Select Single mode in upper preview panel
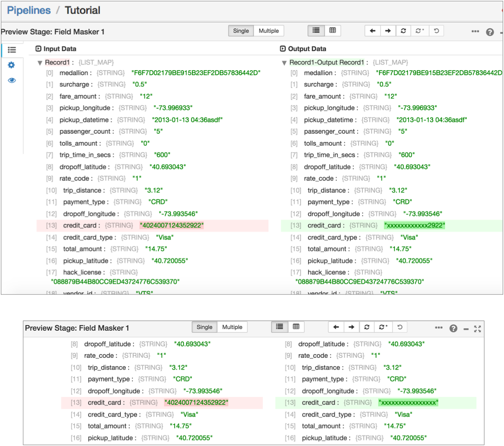The height and width of the screenshot is (446, 504). (241, 31)
